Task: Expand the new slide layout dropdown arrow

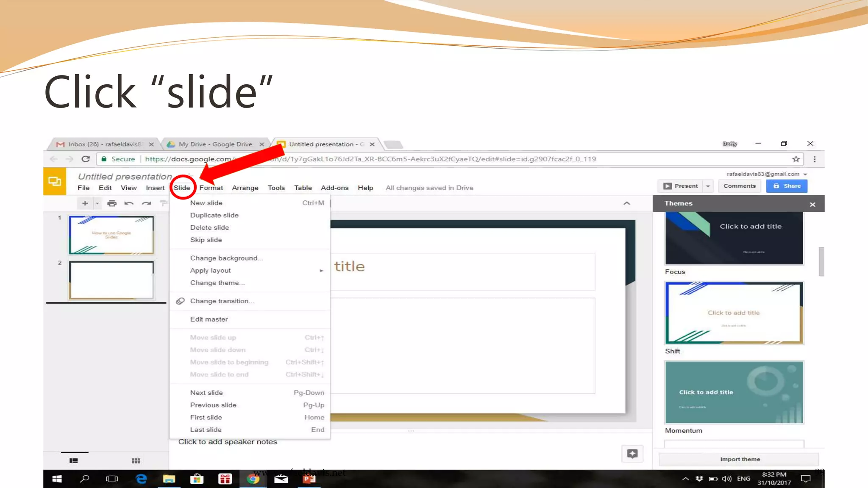Action: pos(97,203)
